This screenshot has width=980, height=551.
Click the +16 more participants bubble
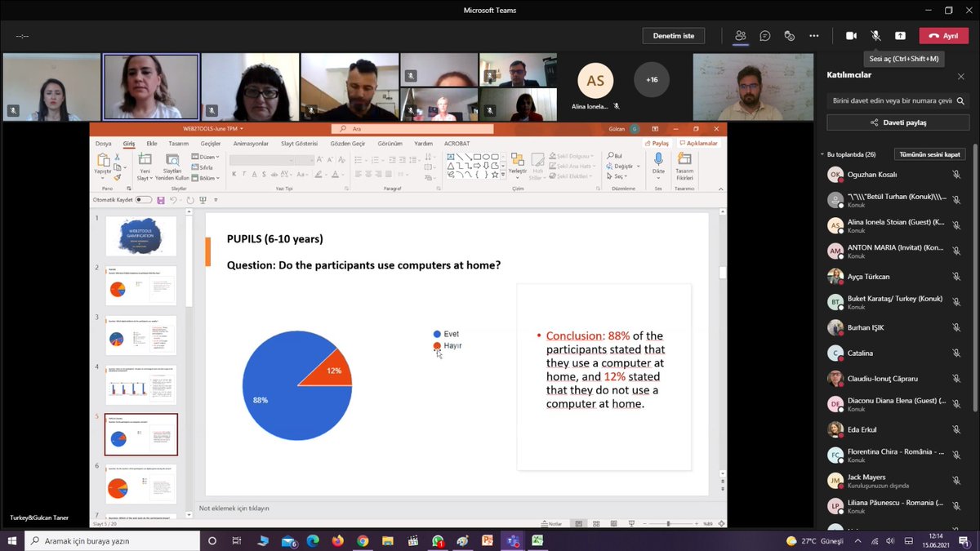[x=652, y=80]
